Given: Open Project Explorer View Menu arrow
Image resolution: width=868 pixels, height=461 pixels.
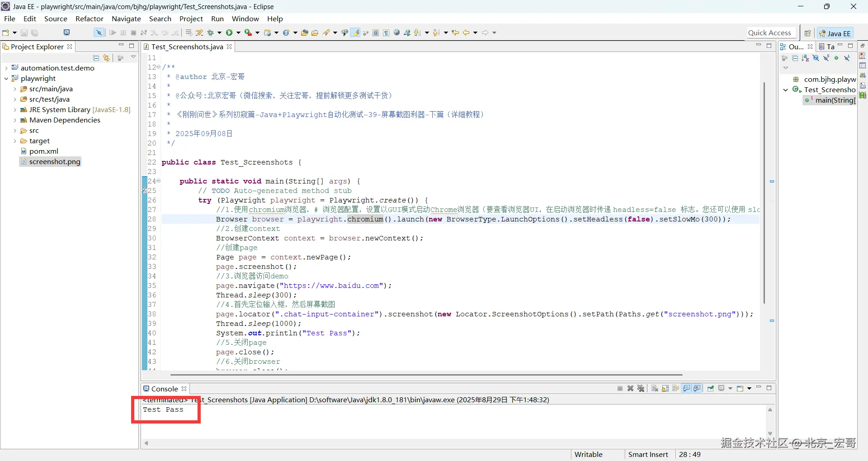Looking at the screenshot, I should (133, 57).
